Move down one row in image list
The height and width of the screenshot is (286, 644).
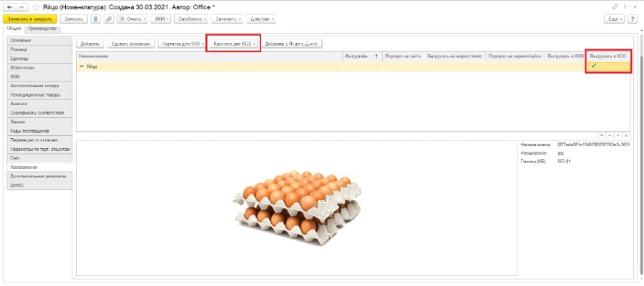point(618,135)
